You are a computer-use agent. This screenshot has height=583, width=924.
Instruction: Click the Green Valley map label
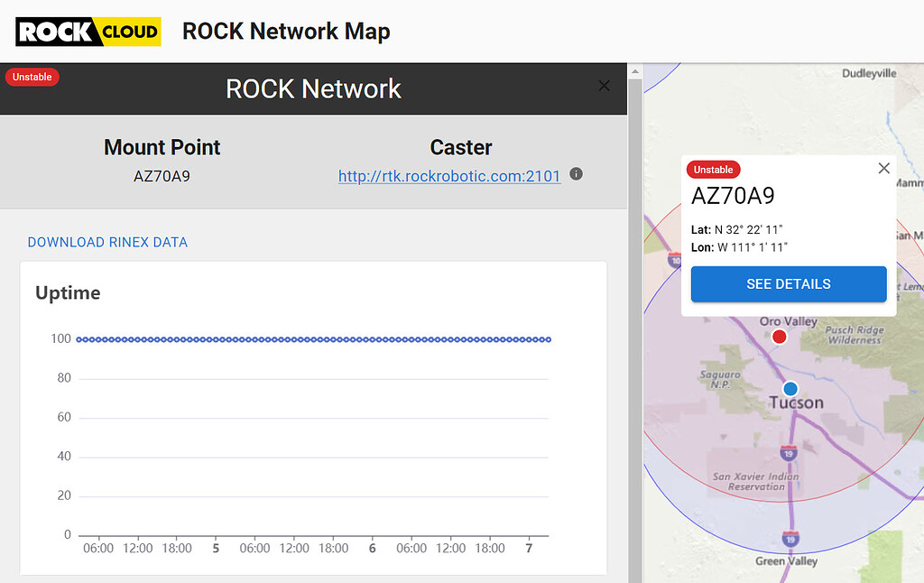coord(786,561)
